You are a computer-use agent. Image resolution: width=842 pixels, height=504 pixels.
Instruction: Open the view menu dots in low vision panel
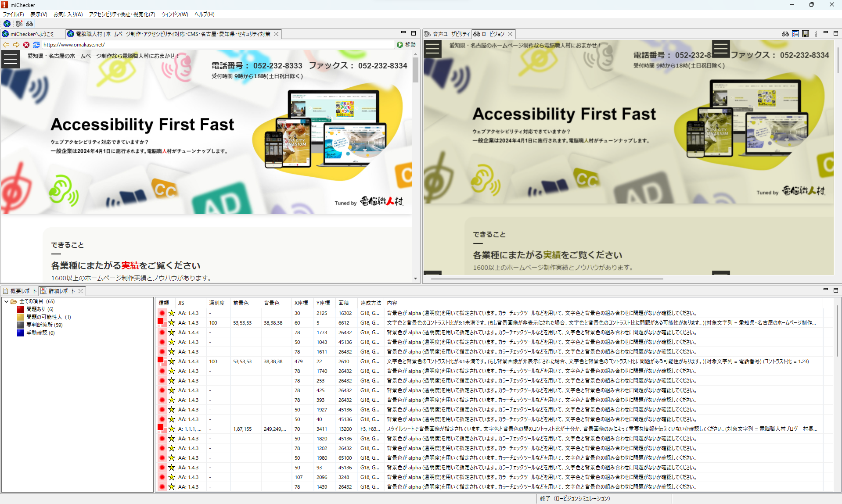tap(816, 34)
